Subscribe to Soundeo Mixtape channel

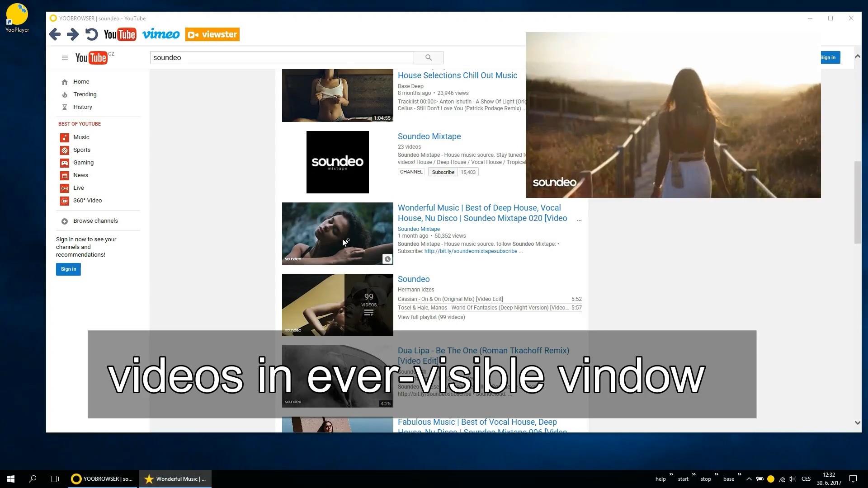tap(443, 172)
